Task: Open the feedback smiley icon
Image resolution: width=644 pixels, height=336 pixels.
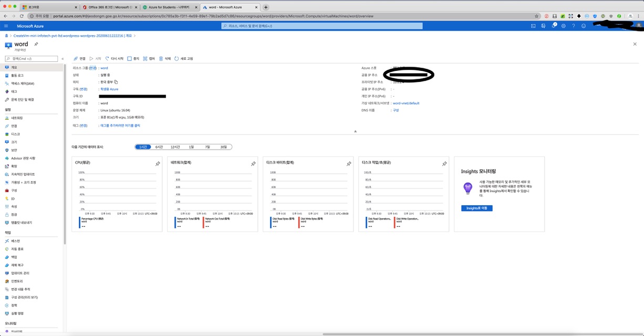Action: [584, 26]
